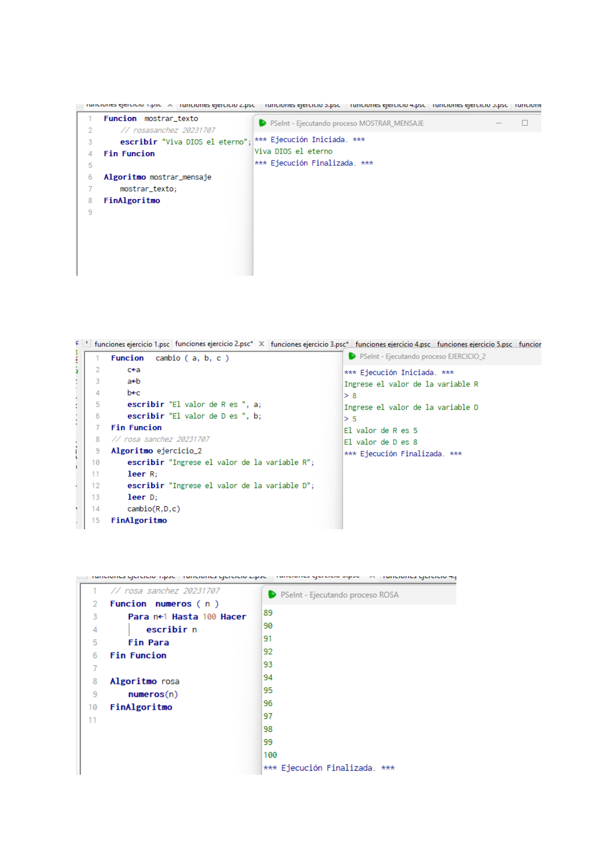Place cursor on the 'Algoritmo mostrar_mensaje' line
The image size is (614, 868).
[157, 177]
